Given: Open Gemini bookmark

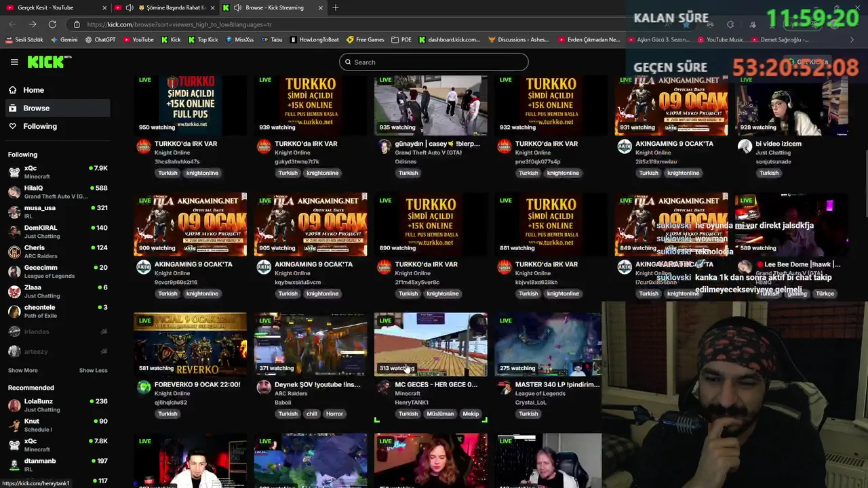Looking at the screenshot, I should tap(64, 40).
